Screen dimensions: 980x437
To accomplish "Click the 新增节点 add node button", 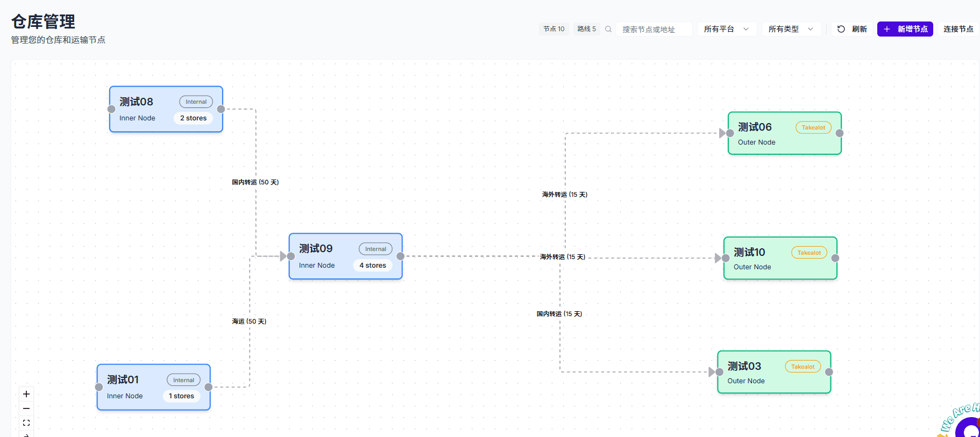I will tap(905, 29).
